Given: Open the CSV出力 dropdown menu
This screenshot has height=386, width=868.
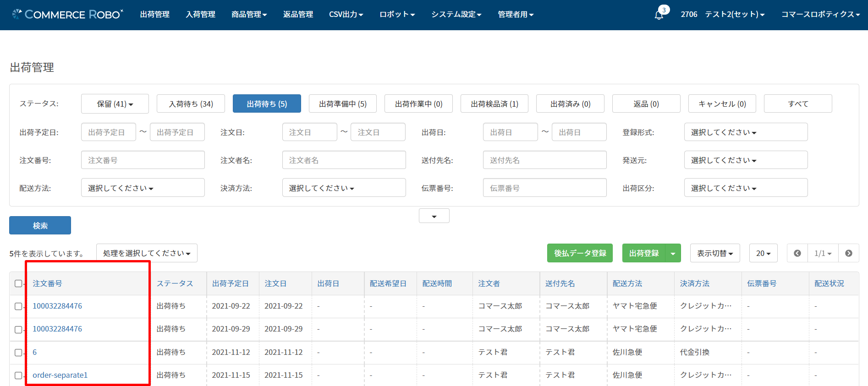Looking at the screenshot, I should (x=346, y=15).
